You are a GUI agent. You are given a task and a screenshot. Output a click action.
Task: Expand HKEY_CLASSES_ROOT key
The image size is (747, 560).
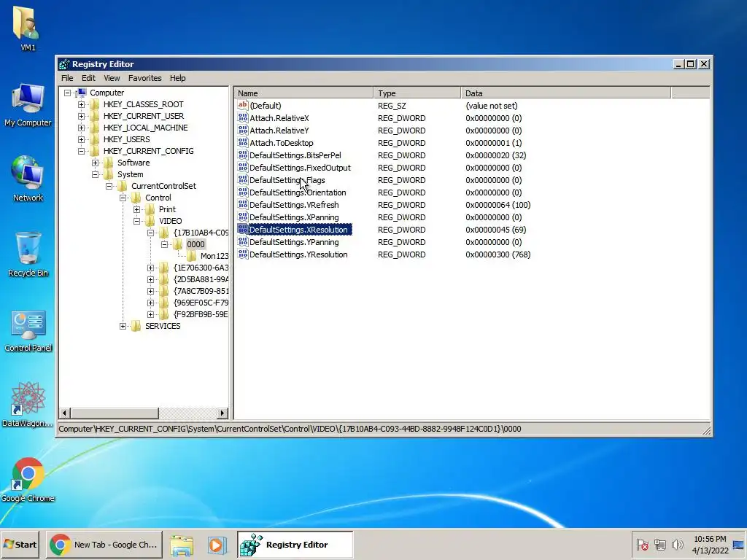(82, 104)
